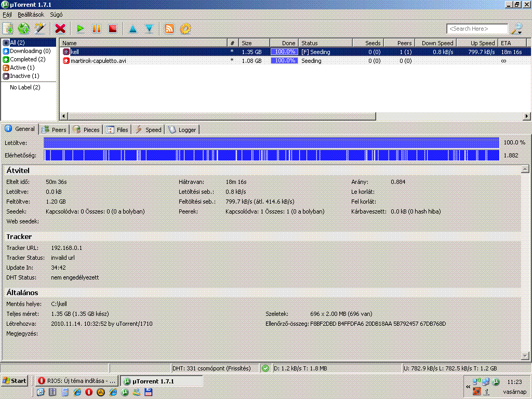Sort by the Down Speed column header

[436, 43]
